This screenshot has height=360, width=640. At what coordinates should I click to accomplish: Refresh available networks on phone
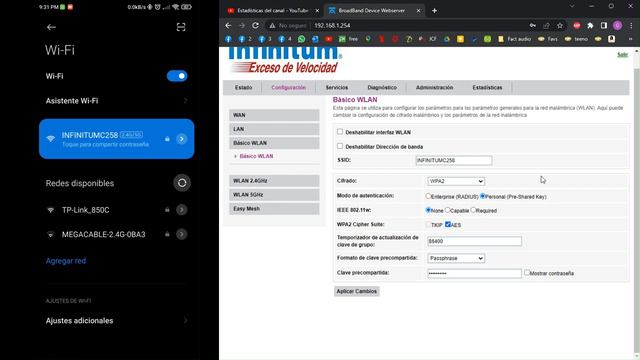click(182, 183)
